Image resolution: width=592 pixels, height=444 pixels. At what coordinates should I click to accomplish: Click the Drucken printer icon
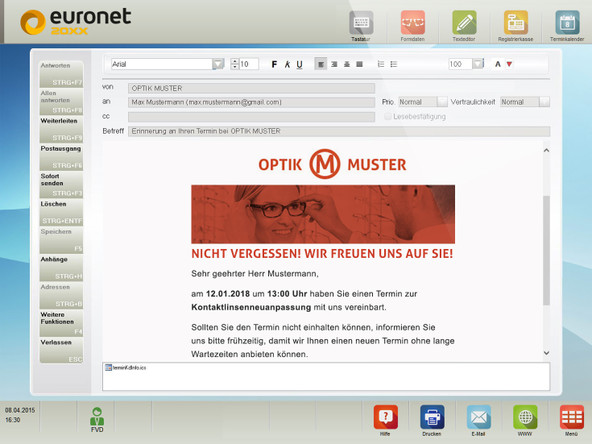[x=432, y=417]
